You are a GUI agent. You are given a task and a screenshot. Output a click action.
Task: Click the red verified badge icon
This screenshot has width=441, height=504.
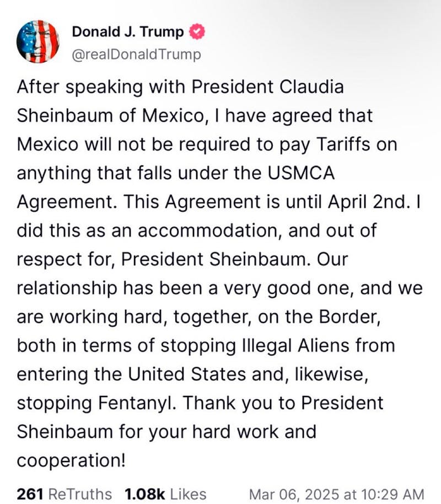(196, 32)
